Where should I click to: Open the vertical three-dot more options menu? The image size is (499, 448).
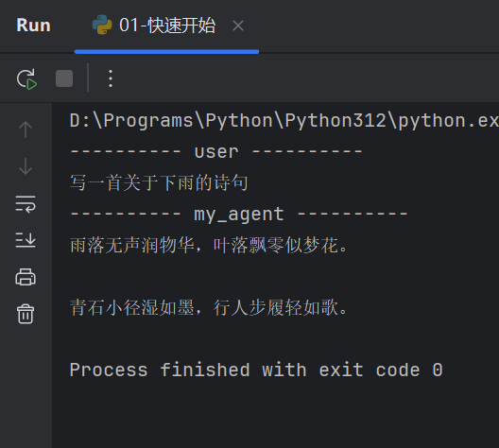pyautogui.click(x=111, y=78)
